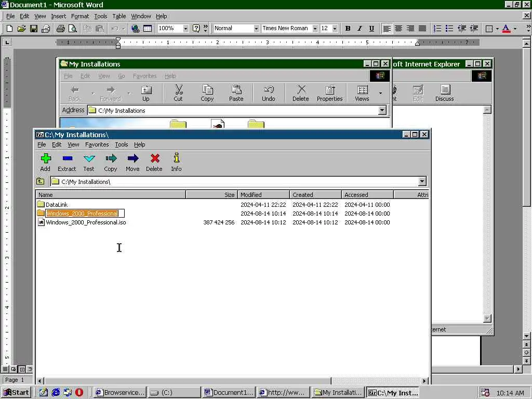Click the Open file icon in Word
The image size is (532, 399).
[21, 29]
